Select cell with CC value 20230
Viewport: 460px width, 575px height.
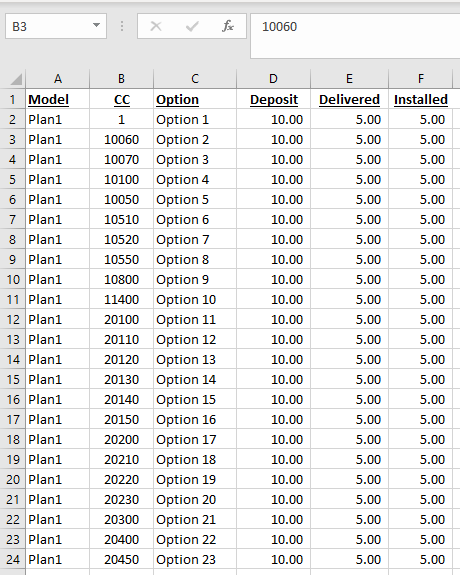(x=121, y=499)
